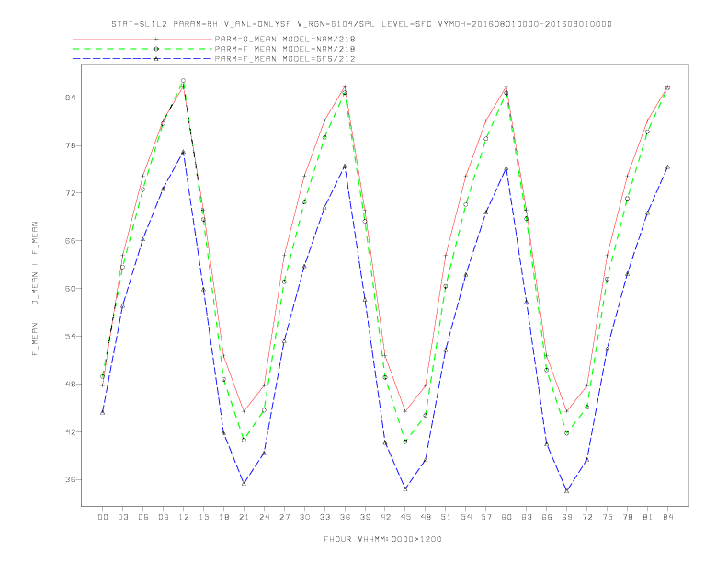Click y-axis tick label 72

(x=70, y=193)
